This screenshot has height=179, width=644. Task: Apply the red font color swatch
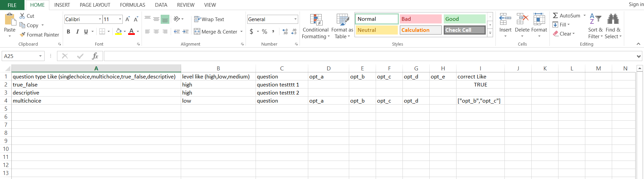pos(131,32)
